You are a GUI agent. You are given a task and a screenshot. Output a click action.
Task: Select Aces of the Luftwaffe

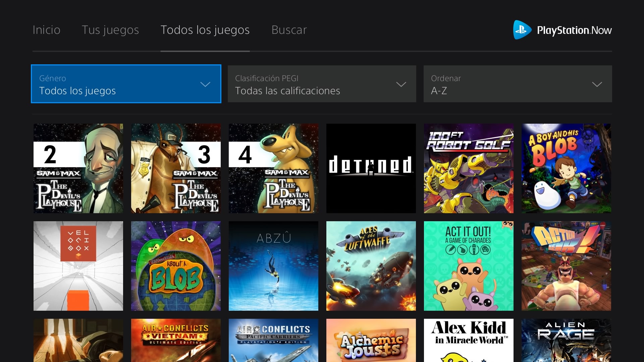pyautogui.click(x=371, y=266)
